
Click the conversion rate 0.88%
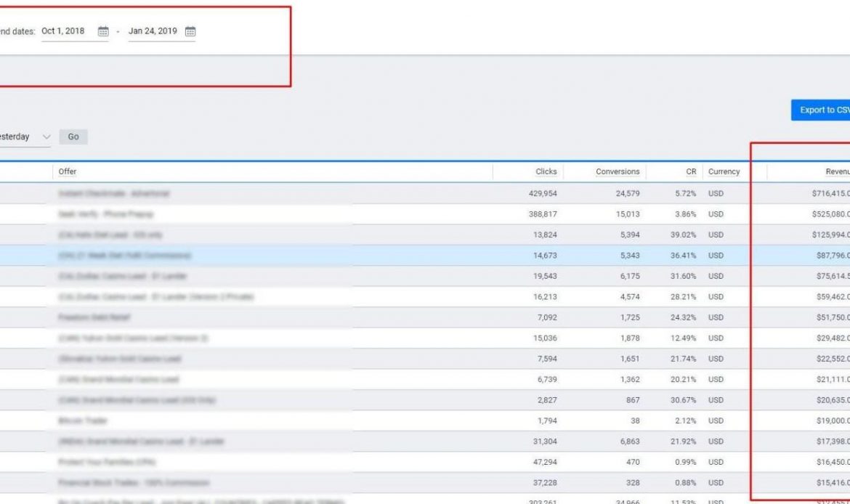click(x=686, y=482)
